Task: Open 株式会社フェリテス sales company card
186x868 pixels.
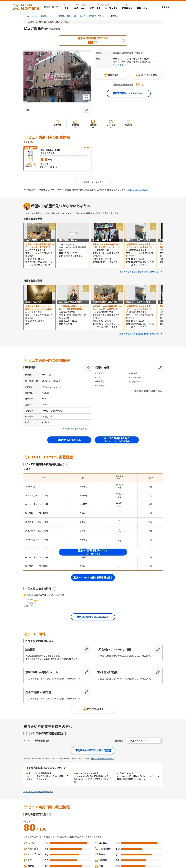Action: click(x=40, y=307)
